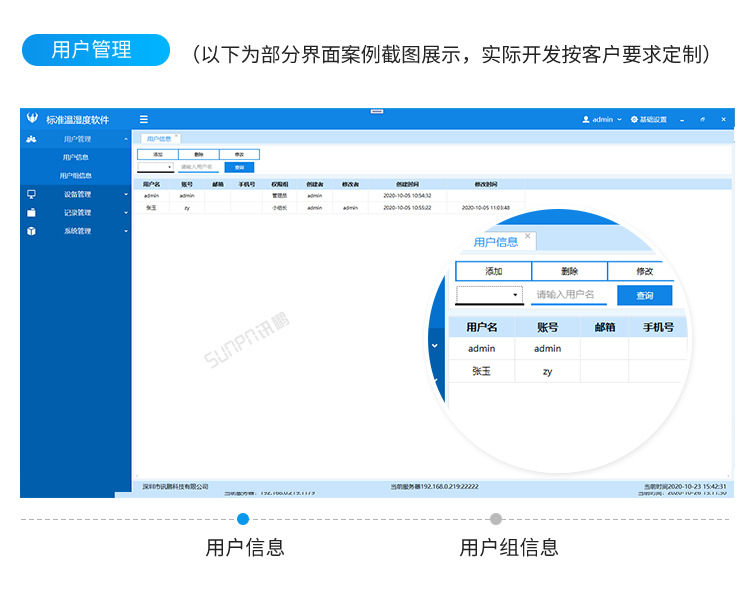Select the 管理员 permission group cell
Viewport: 750px width, 597px height.
280,196
